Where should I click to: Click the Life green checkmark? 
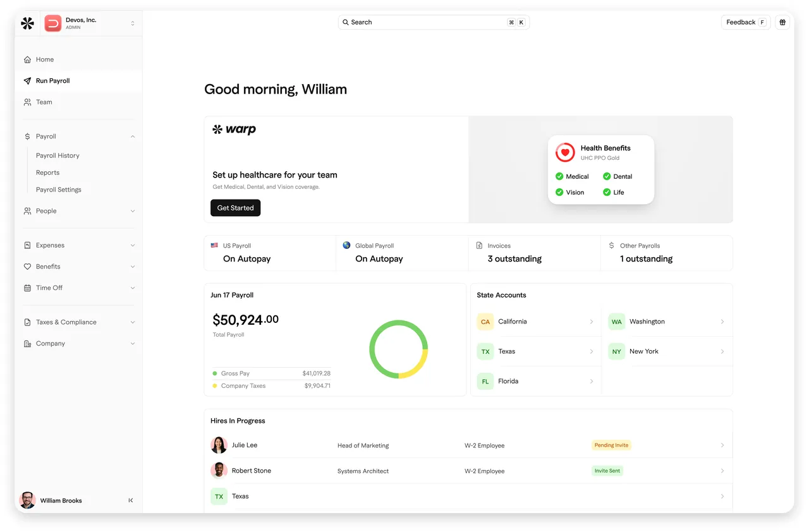pos(607,192)
